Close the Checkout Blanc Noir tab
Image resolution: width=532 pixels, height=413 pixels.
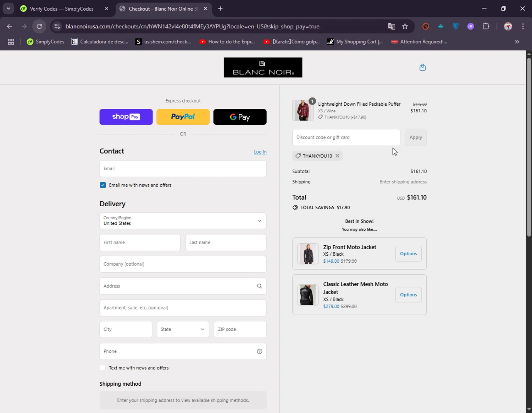click(x=205, y=9)
